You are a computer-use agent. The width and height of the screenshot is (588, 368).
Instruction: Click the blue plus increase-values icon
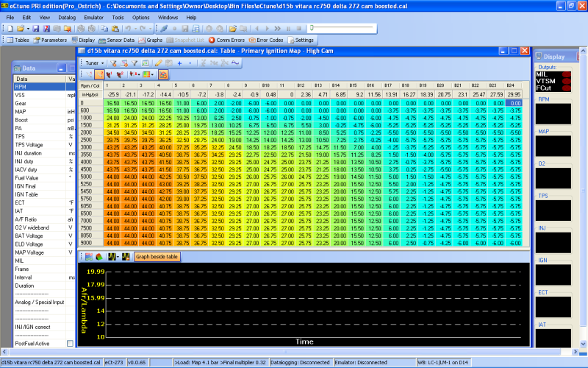(179, 63)
